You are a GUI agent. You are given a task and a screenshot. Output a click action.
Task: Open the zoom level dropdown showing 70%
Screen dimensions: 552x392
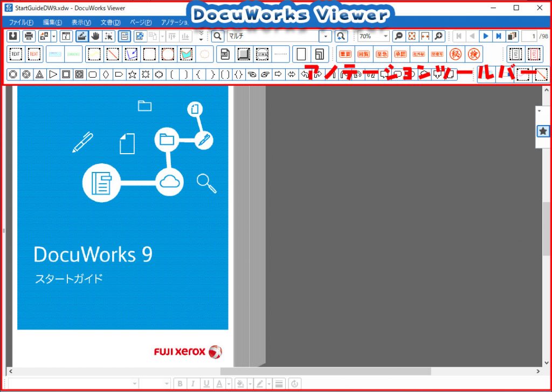[x=387, y=36]
